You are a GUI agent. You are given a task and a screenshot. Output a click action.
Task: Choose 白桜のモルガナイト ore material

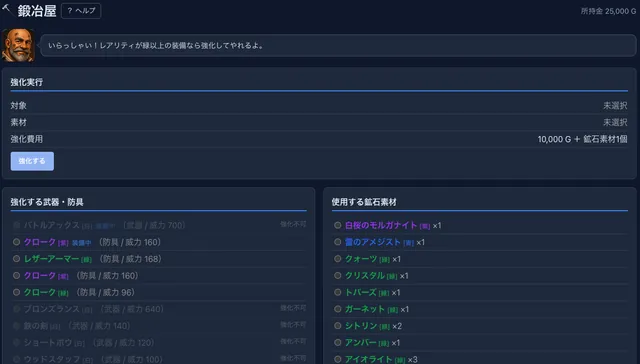click(x=338, y=225)
